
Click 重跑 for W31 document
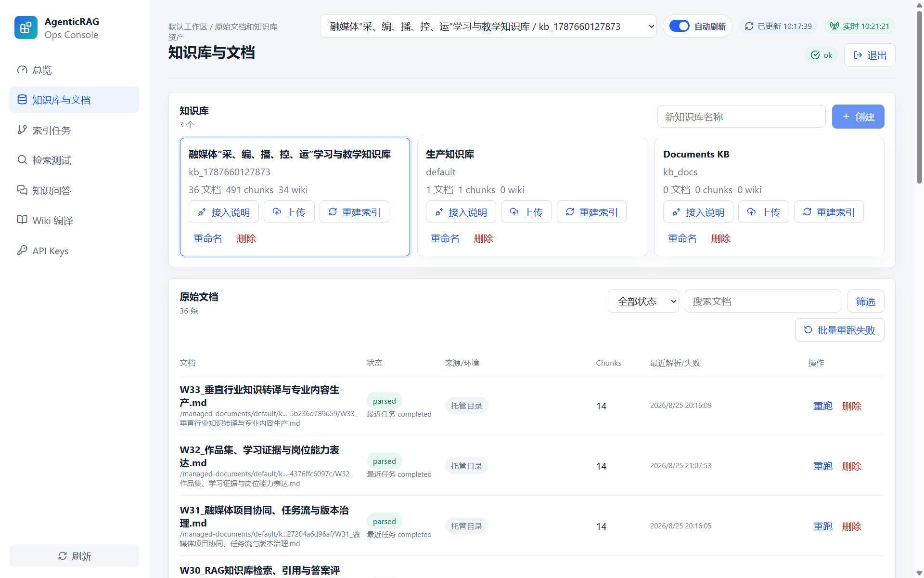tap(823, 526)
